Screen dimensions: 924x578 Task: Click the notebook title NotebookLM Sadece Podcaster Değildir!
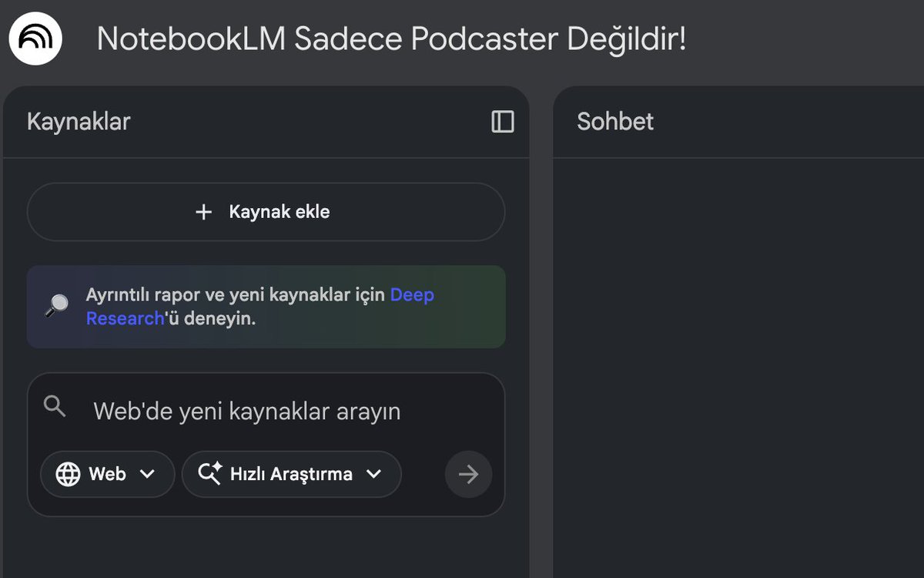click(391, 39)
